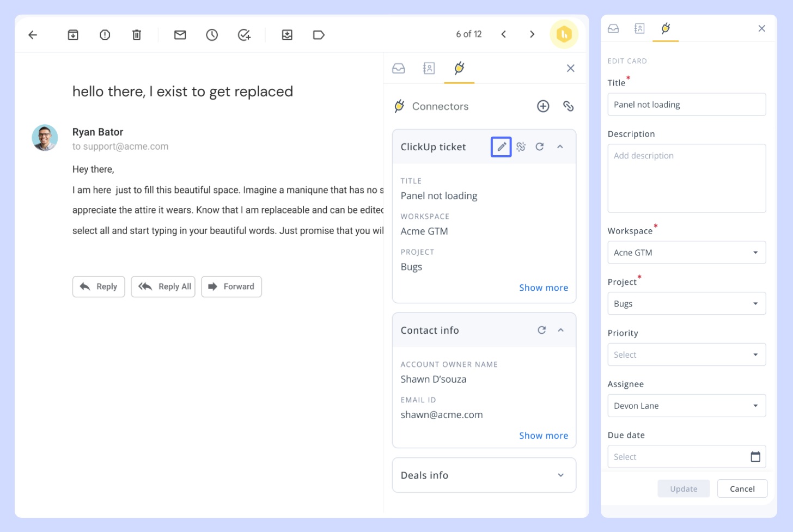Open the contacts tab in Edit Card panel

(x=639, y=28)
